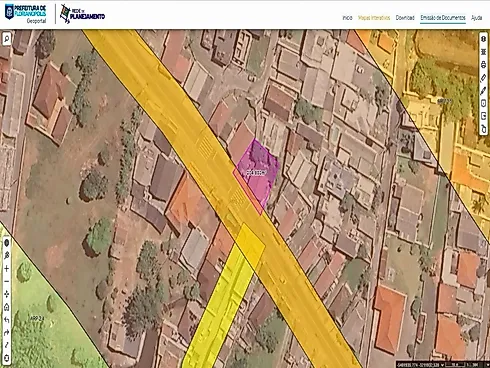Click the Rede de Planejamento logo
The image size is (490, 368).
coord(82,14)
